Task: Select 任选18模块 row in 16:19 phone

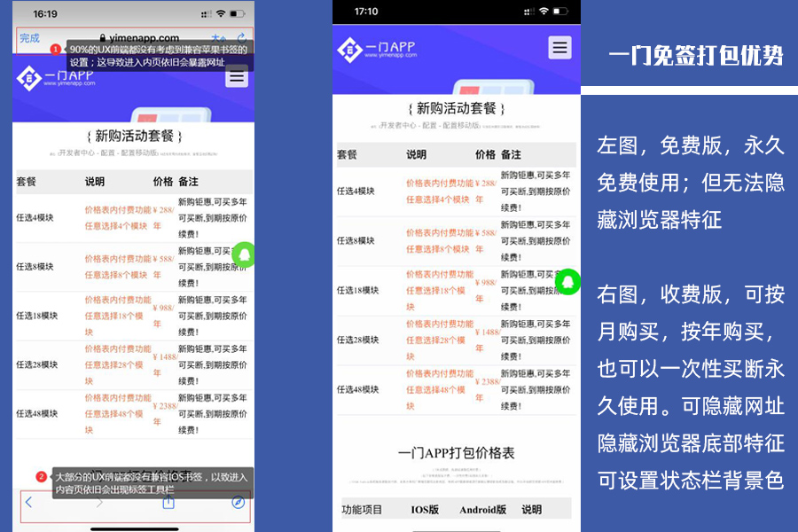Action: (135, 316)
